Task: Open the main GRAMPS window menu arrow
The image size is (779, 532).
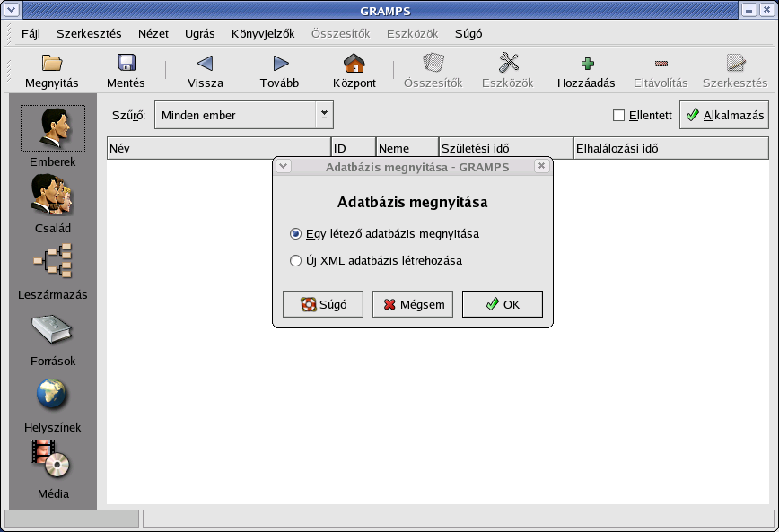Action: pos(11,10)
